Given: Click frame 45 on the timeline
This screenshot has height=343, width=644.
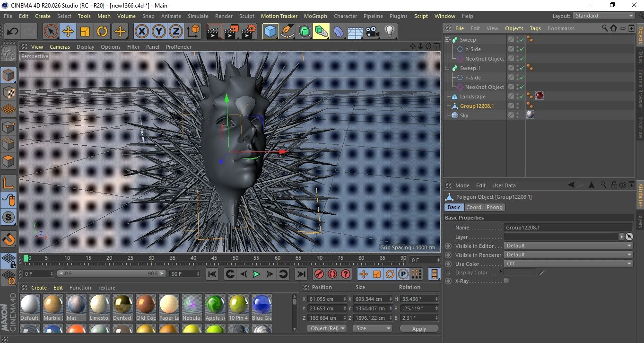Looking at the screenshot, I should coord(214,258).
